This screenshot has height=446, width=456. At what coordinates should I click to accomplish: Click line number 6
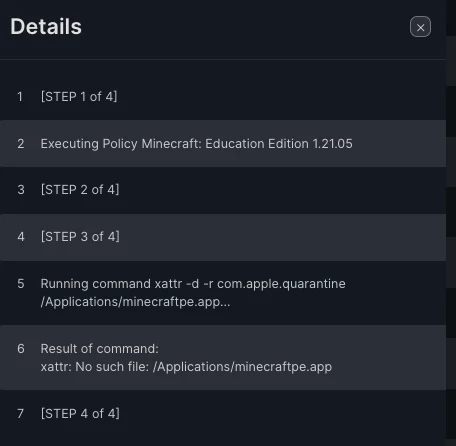click(21, 349)
